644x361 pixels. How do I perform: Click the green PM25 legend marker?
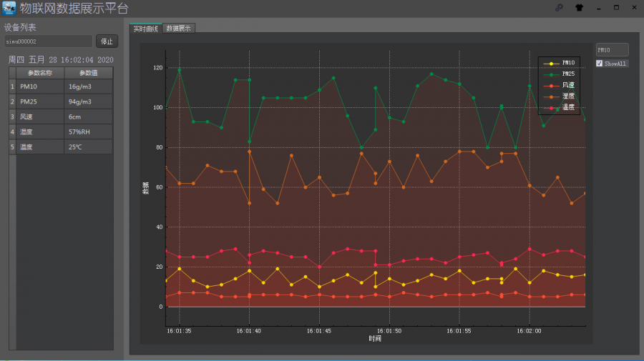click(x=550, y=74)
